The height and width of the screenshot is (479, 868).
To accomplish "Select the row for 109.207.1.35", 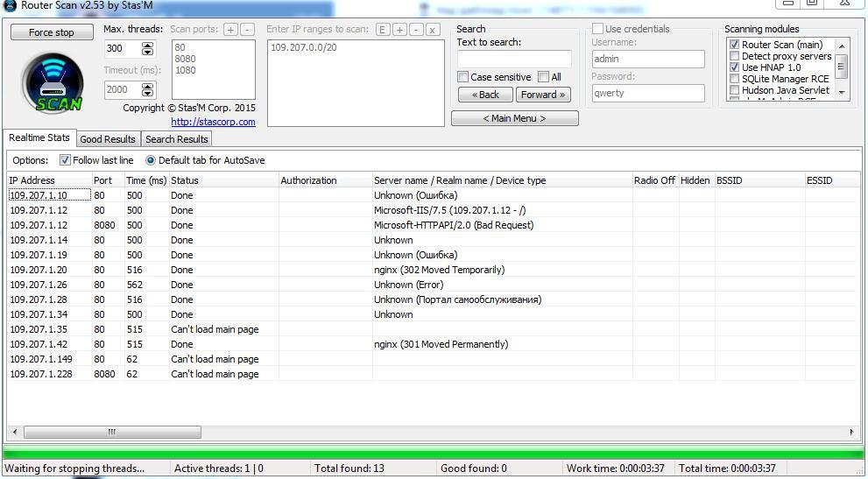I will 434,329.
